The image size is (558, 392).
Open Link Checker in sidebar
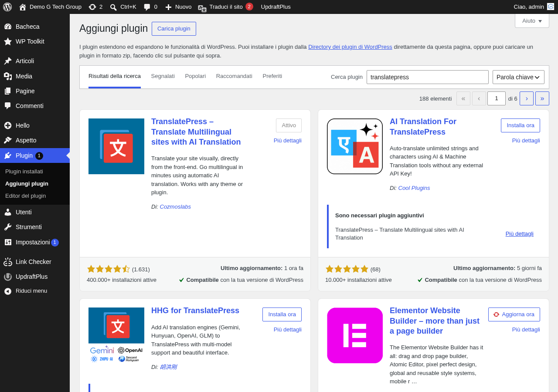(35, 262)
